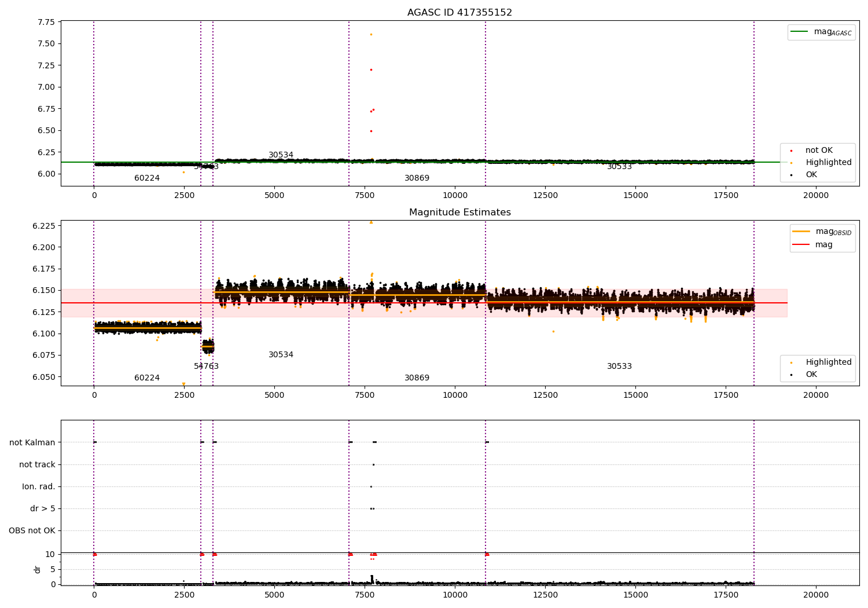
Task: Select the green mag AGASC legend entry
Action: [821, 32]
